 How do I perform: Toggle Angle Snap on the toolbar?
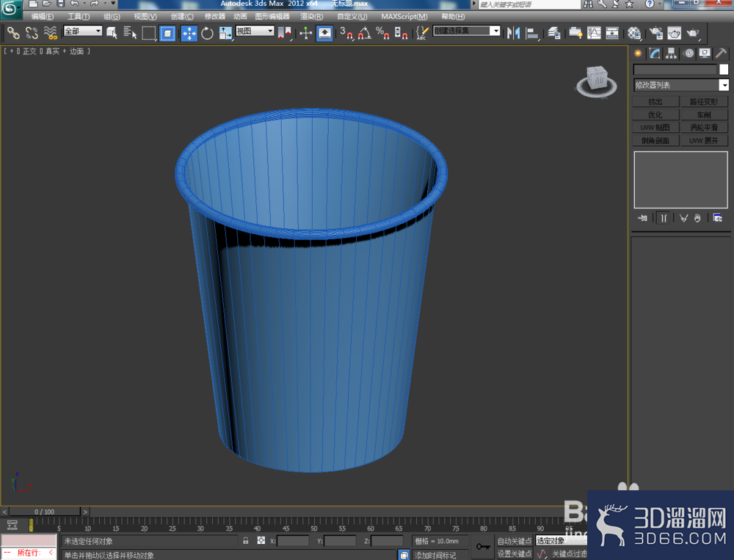coord(365,33)
